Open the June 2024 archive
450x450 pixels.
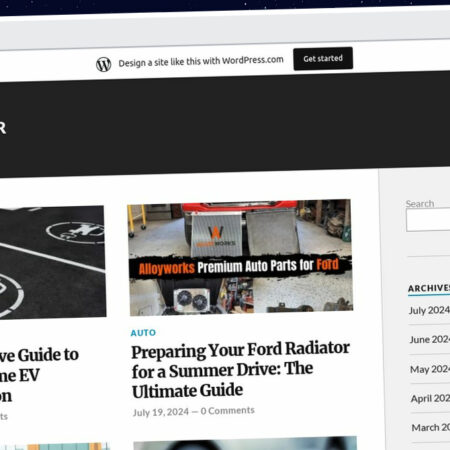point(430,340)
